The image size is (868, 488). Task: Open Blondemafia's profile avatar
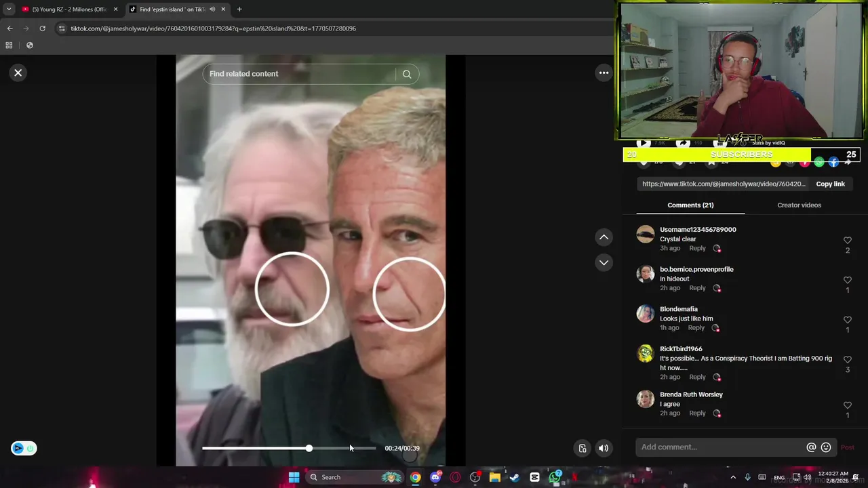pos(646,314)
